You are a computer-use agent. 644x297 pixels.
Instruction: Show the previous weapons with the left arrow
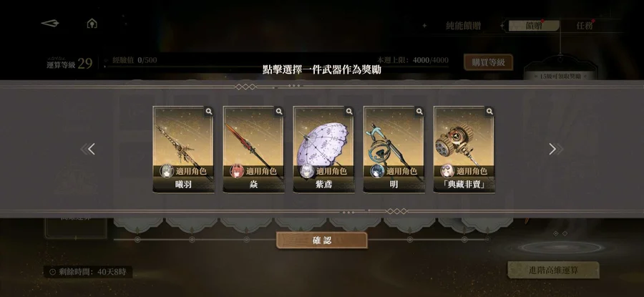88,149
